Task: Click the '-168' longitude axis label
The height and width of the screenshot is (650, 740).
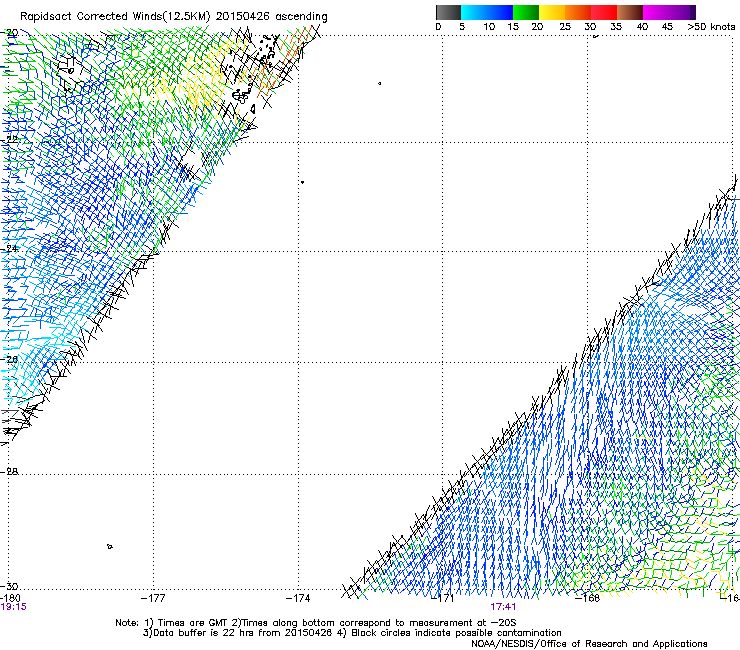Action: [x=588, y=598]
